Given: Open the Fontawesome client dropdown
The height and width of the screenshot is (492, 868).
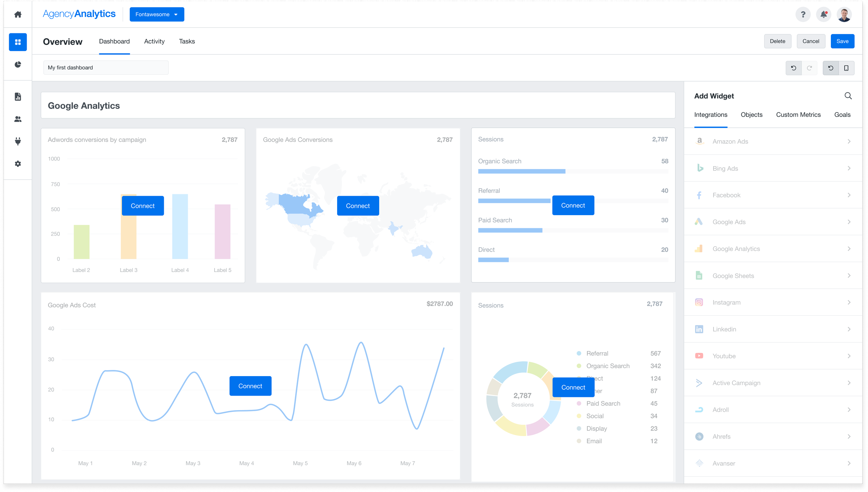Looking at the screenshot, I should tap(157, 14).
